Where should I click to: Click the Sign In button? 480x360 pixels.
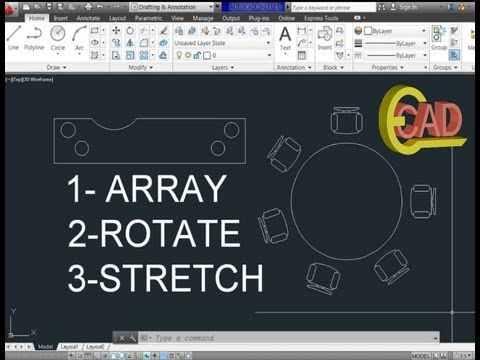coord(404,7)
